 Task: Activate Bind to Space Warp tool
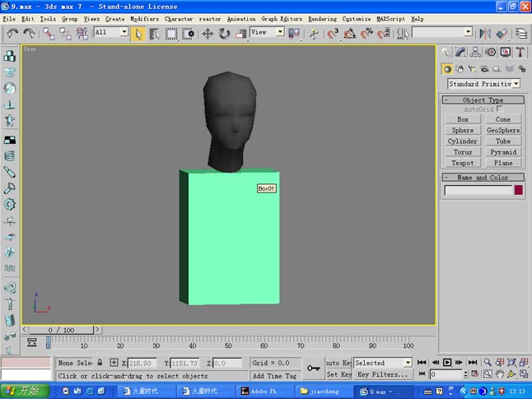(82, 34)
